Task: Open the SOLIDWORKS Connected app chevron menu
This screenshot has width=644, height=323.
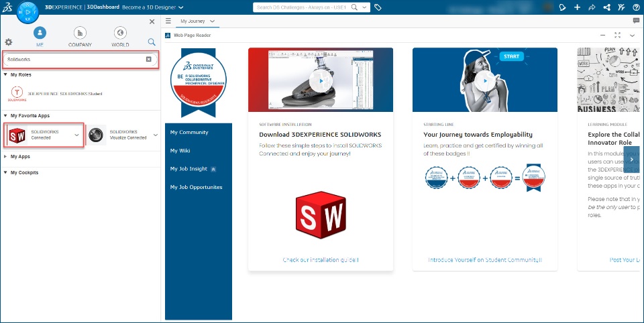Action: (76, 135)
